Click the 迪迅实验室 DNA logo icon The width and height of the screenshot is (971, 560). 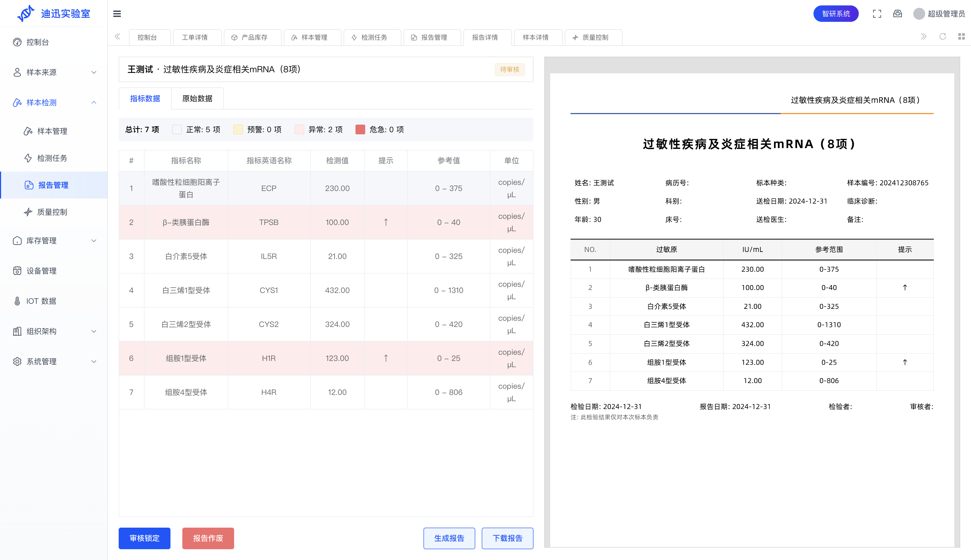coord(26,13)
